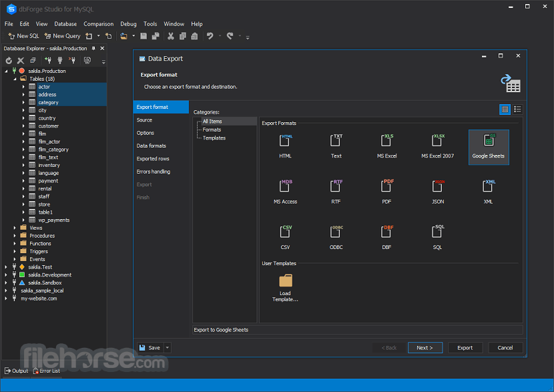Screen dimensions: 554x392
Task: Select the CSV export format
Action: (x=285, y=238)
